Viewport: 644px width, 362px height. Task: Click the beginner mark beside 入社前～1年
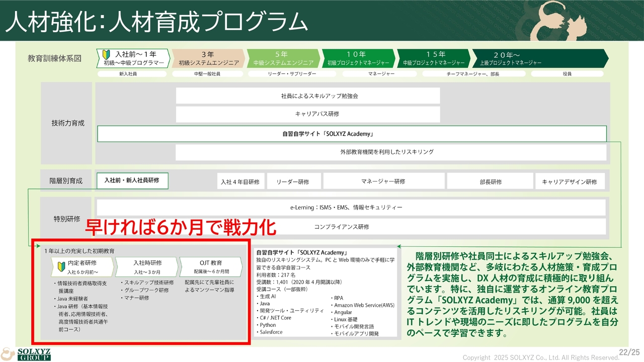[x=106, y=54]
